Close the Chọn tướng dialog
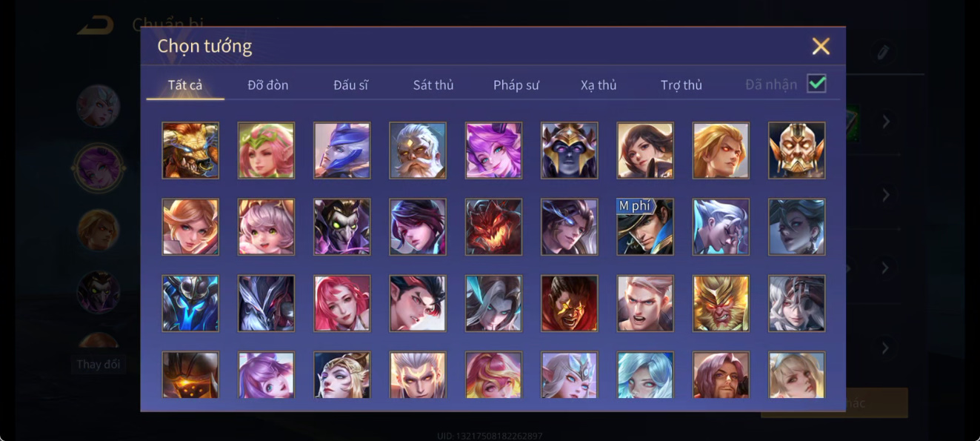This screenshot has width=980, height=441. click(821, 46)
